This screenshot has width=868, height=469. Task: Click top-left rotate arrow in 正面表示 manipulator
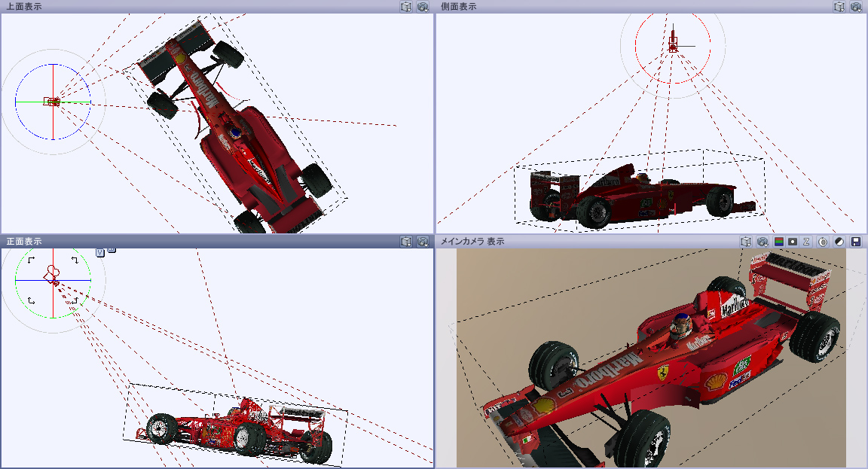(x=31, y=260)
